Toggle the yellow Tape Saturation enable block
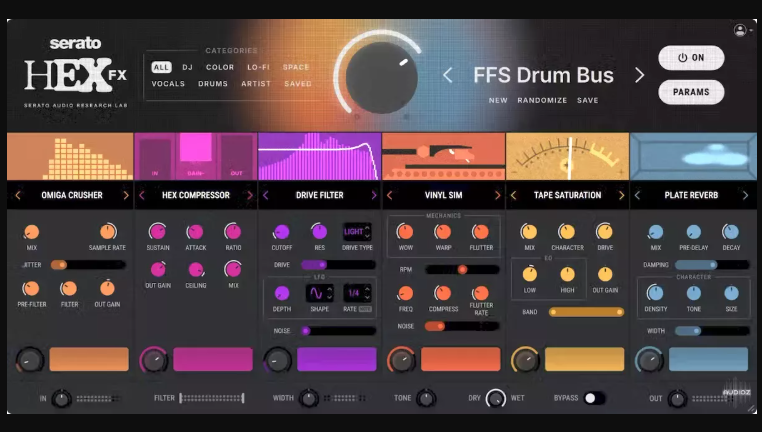762x432 pixels. pos(585,359)
